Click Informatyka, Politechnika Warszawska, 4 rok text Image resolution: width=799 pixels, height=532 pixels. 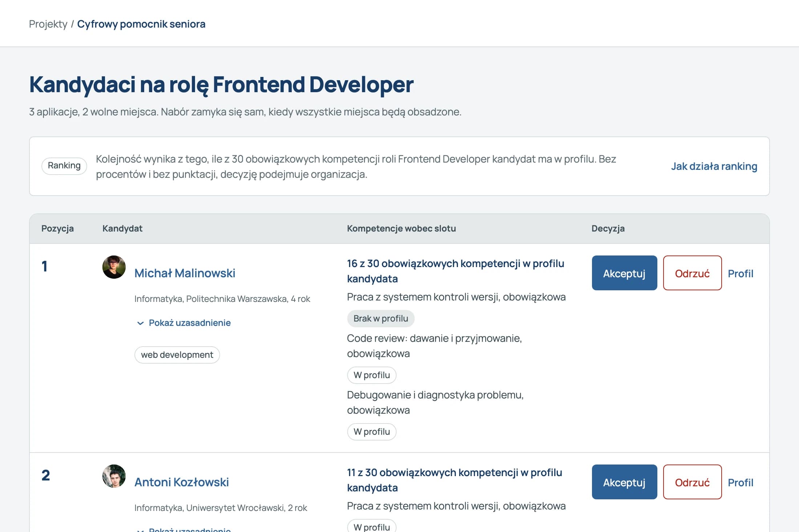click(222, 299)
